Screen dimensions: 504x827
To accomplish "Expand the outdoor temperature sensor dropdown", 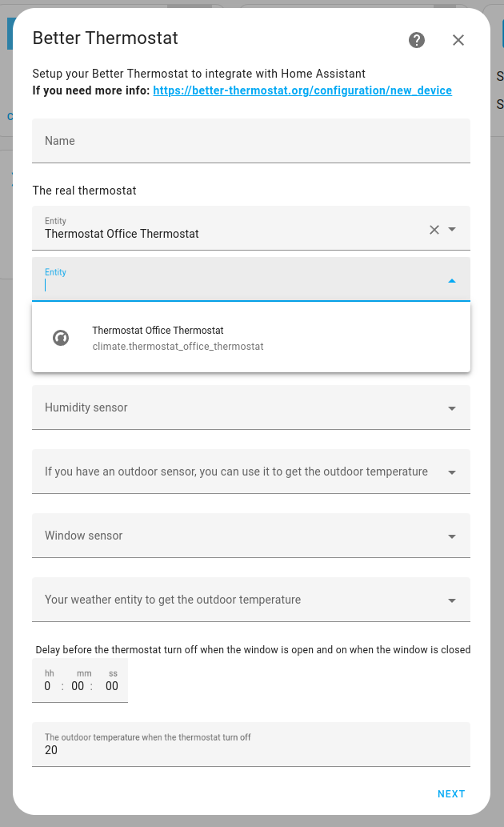I will pos(453,471).
